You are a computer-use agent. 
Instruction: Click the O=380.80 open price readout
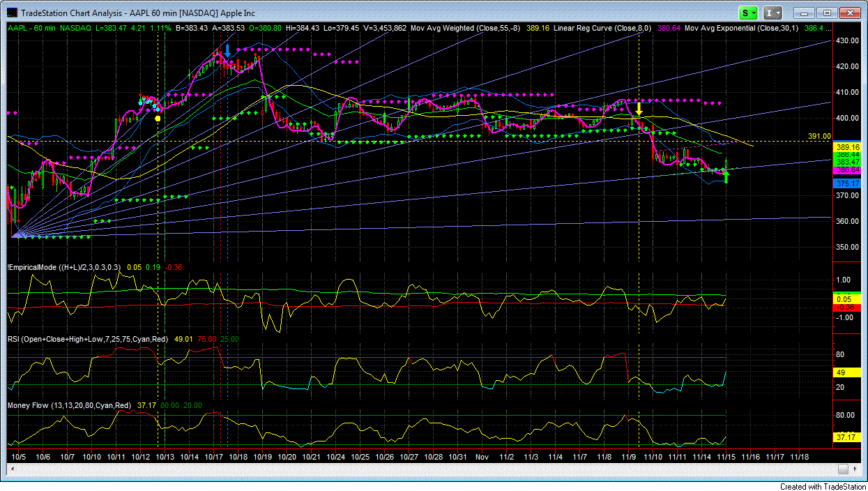tap(264, 29)
